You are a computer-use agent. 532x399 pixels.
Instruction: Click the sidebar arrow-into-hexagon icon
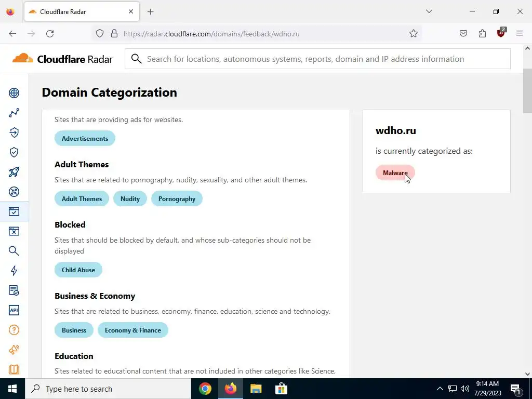[14, 132]
